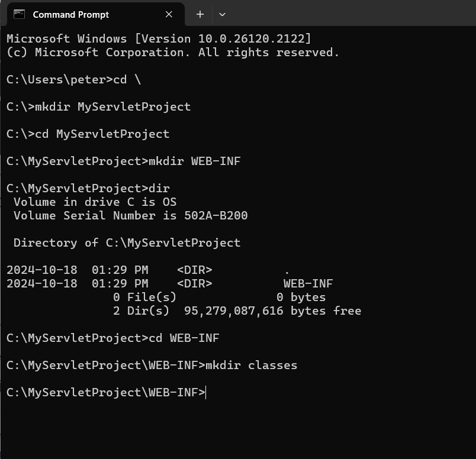Click the Microsoft Corporation copyright line
This screenshot has height=459, width=476.
pyautogui.click(x=173, y=53)
